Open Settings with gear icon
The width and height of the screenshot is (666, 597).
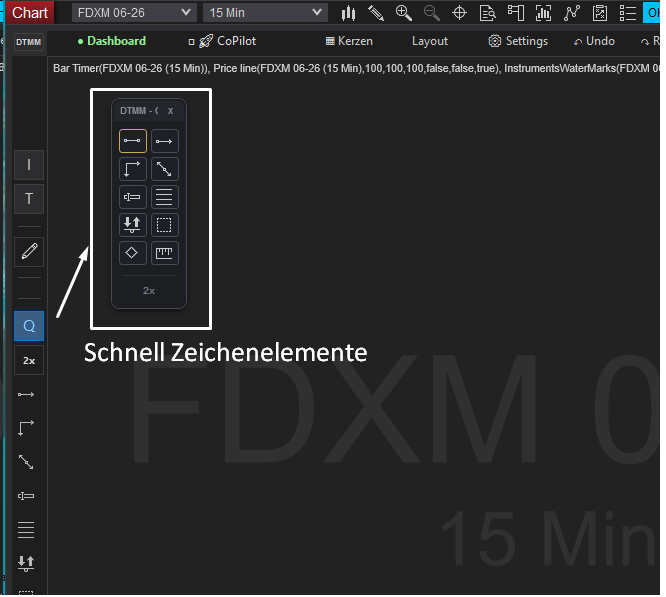(518, 41)
